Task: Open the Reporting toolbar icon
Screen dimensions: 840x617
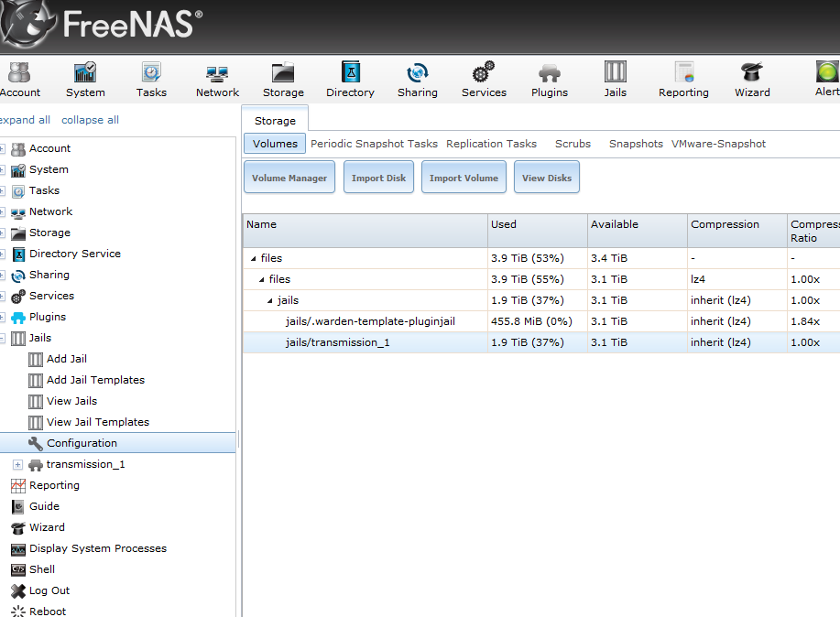Action: coord(683,80)
